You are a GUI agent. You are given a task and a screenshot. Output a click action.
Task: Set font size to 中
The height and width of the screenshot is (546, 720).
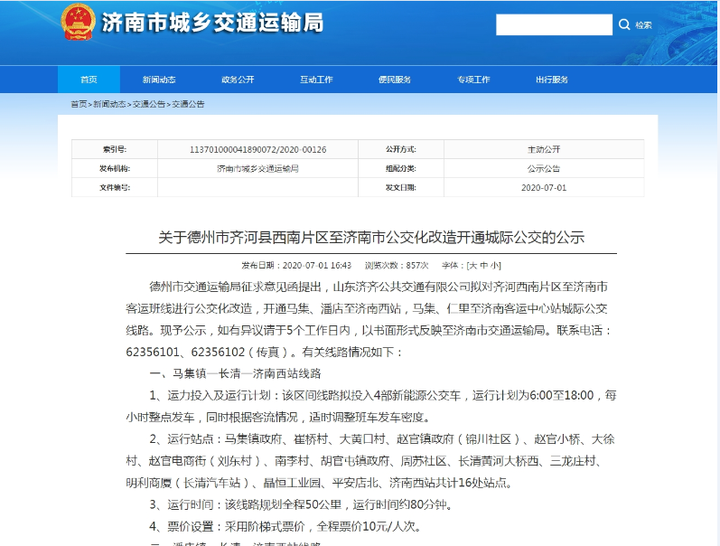click(484, 265)
